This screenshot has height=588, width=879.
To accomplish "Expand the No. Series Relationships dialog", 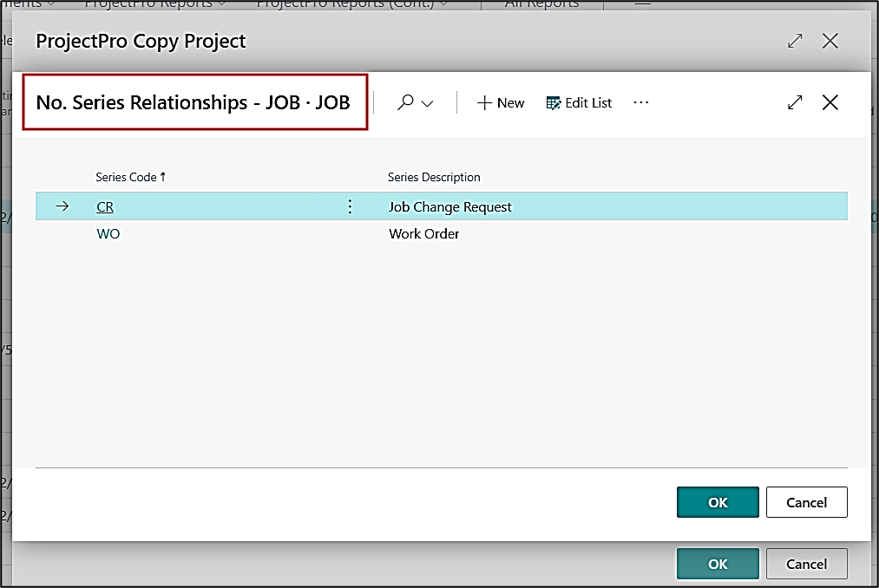I will click(x=795, y=103).
